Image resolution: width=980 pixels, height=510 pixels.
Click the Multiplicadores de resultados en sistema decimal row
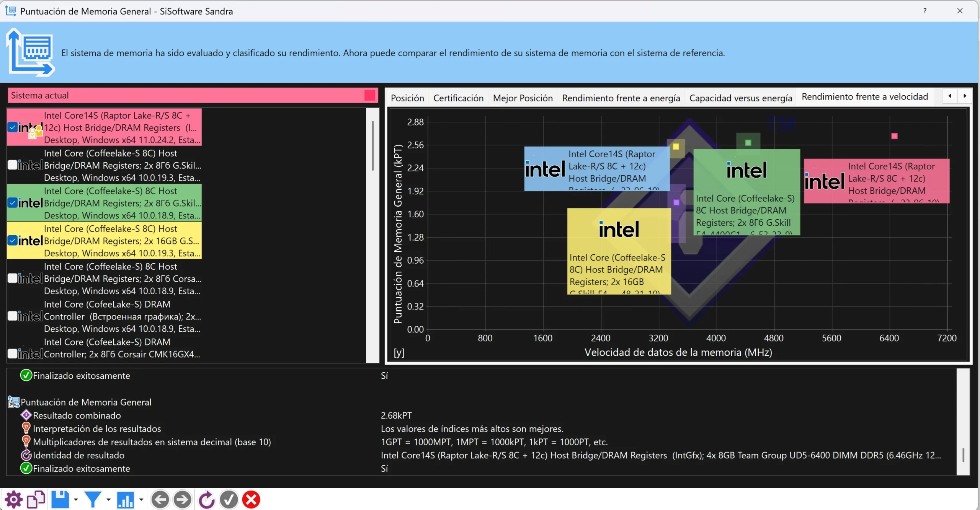click(x=482, y=442)
